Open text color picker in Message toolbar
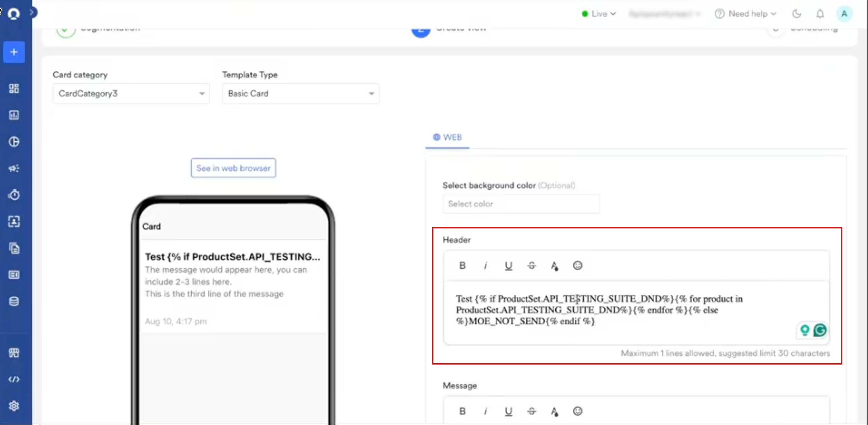 (555, 411)
